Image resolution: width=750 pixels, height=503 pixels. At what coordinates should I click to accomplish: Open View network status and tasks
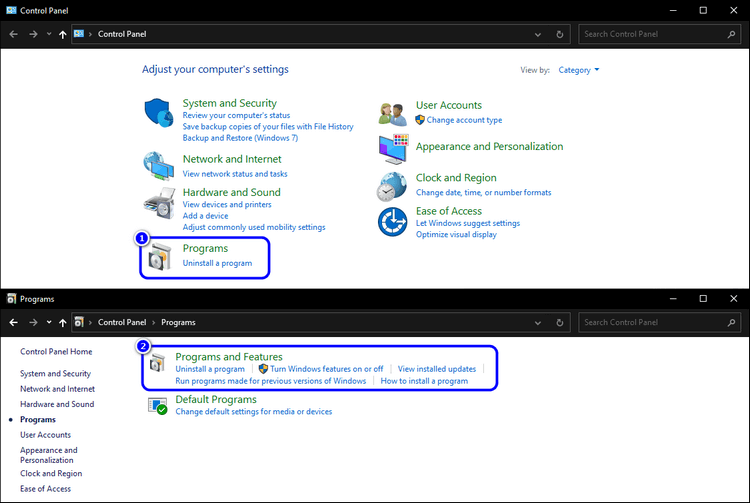235,174
